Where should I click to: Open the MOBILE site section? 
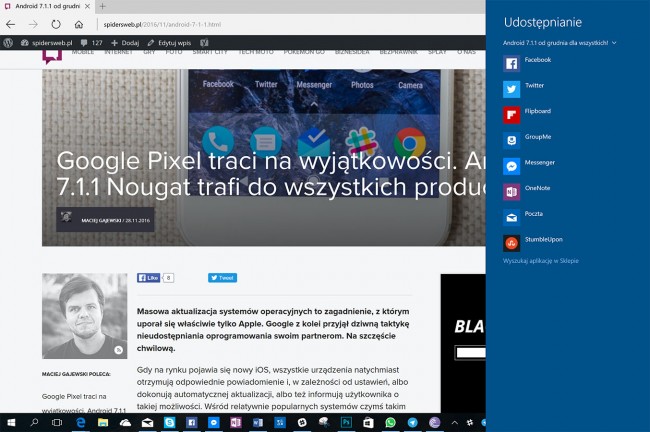pos(82,52)
